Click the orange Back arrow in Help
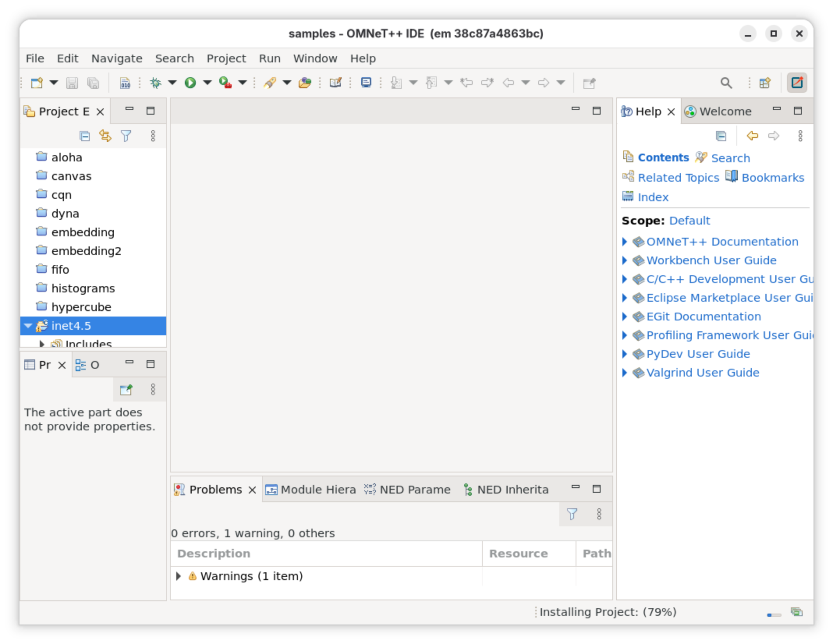 click(752, 136)
